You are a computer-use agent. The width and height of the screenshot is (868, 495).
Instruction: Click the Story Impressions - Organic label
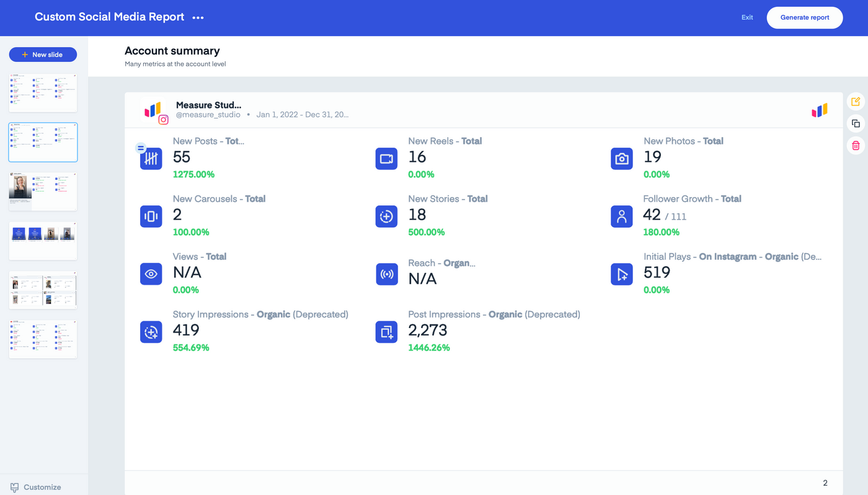[x=260, y=314]
